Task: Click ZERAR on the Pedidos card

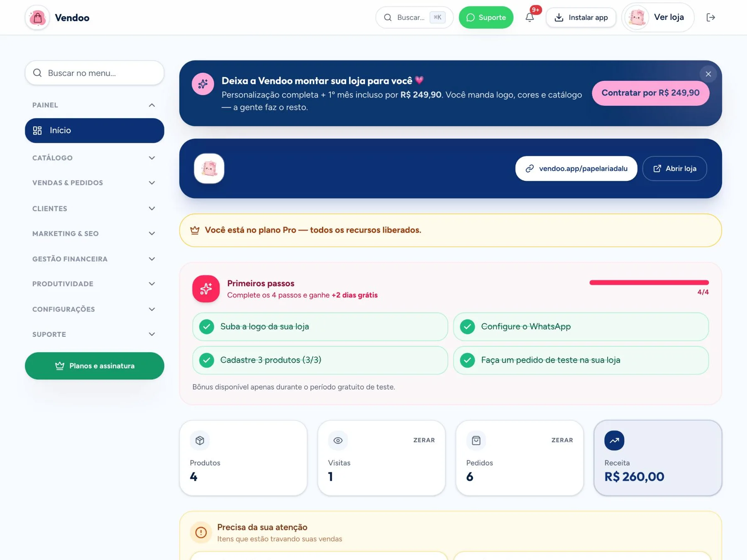Action: click(562, 440)
